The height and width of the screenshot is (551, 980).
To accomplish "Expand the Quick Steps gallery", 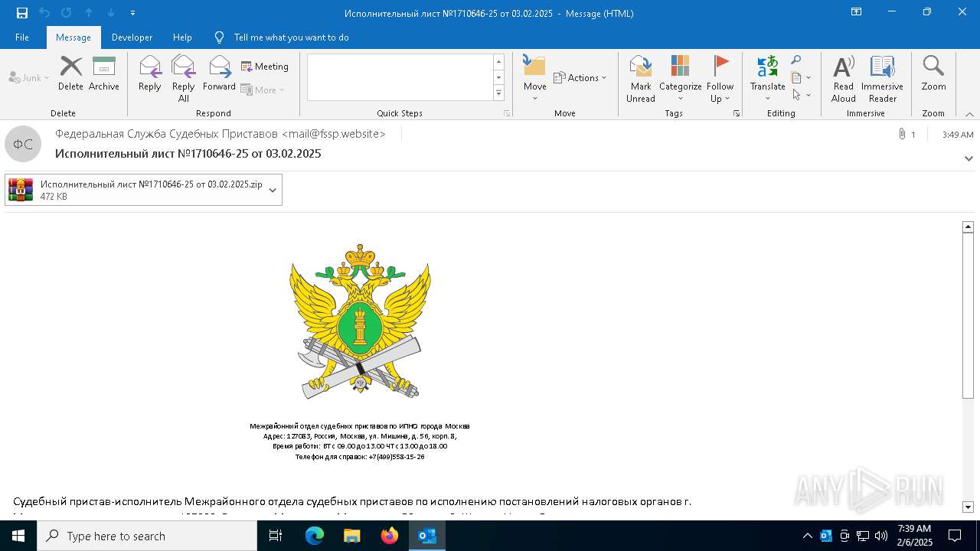I will click(499, 93).
